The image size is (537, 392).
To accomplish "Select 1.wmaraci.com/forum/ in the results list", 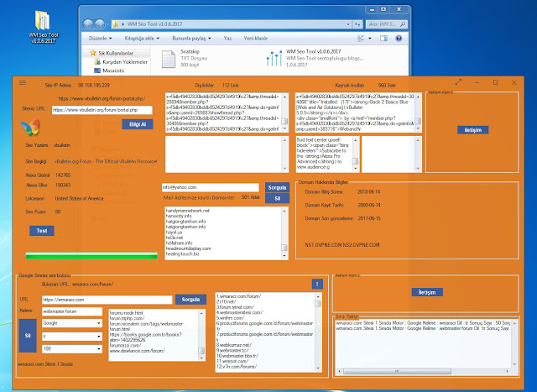I will pyautogui.click(x=238, y=296).
